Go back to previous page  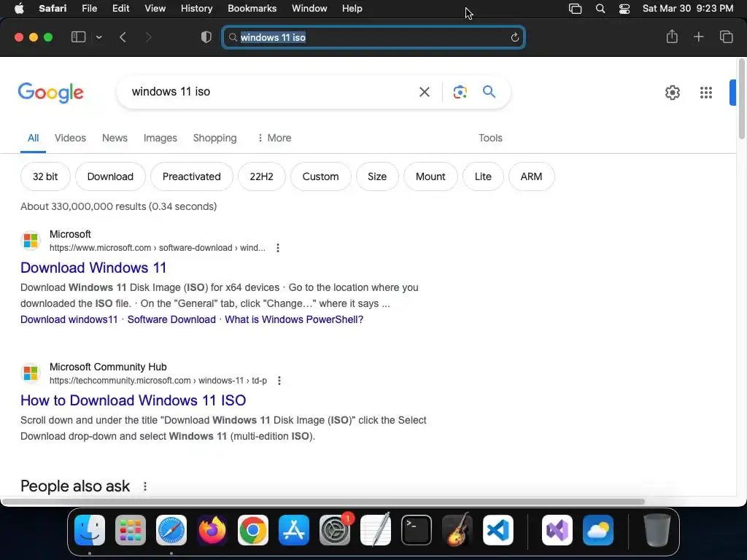click(123, 37)
